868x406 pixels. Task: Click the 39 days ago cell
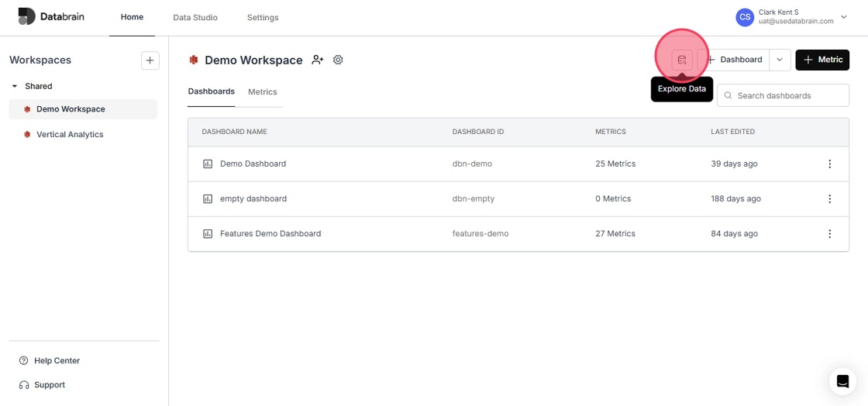pyautogui.click(x=735, y=163)
